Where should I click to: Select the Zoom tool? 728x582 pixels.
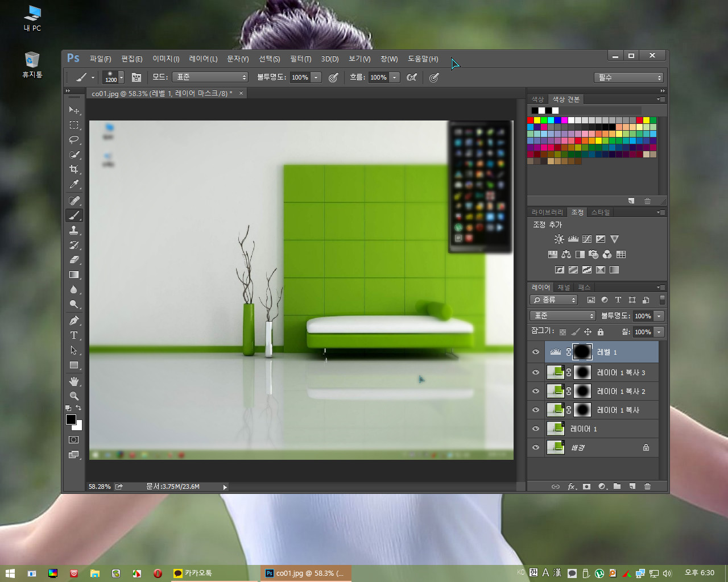point(74,396)
